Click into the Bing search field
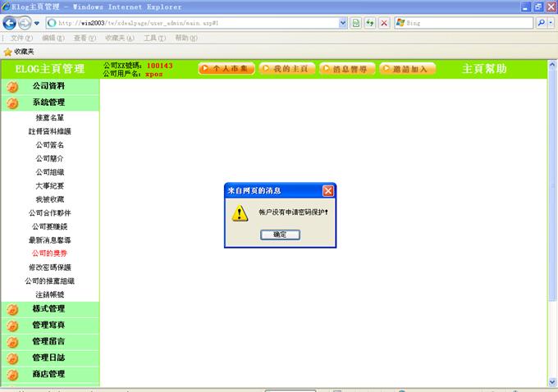The width and height of the screenshot is (558, 392). (x=468, y=23)
